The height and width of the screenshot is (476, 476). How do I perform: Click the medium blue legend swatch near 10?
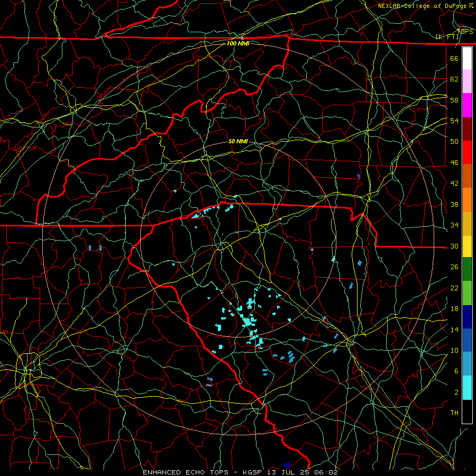(x=467, y=340)
